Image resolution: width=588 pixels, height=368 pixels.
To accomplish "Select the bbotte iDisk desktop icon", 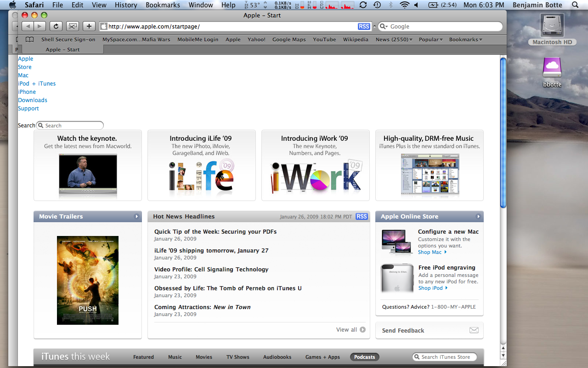I will click(x=552, y=72).
